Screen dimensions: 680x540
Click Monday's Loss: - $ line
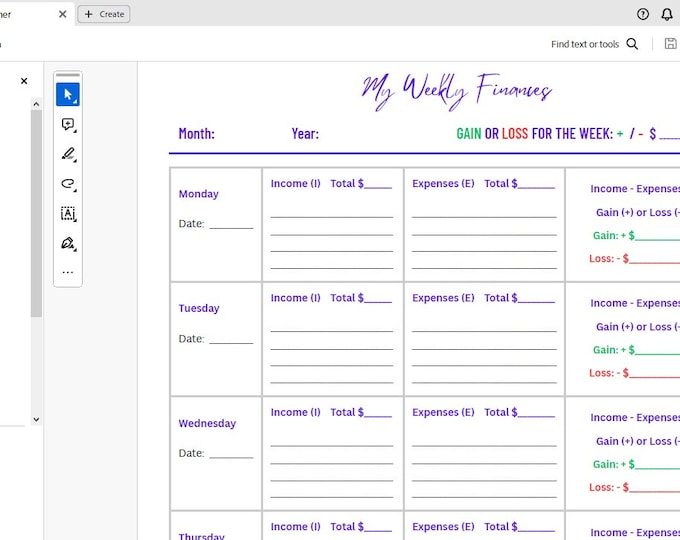(634, 259)
